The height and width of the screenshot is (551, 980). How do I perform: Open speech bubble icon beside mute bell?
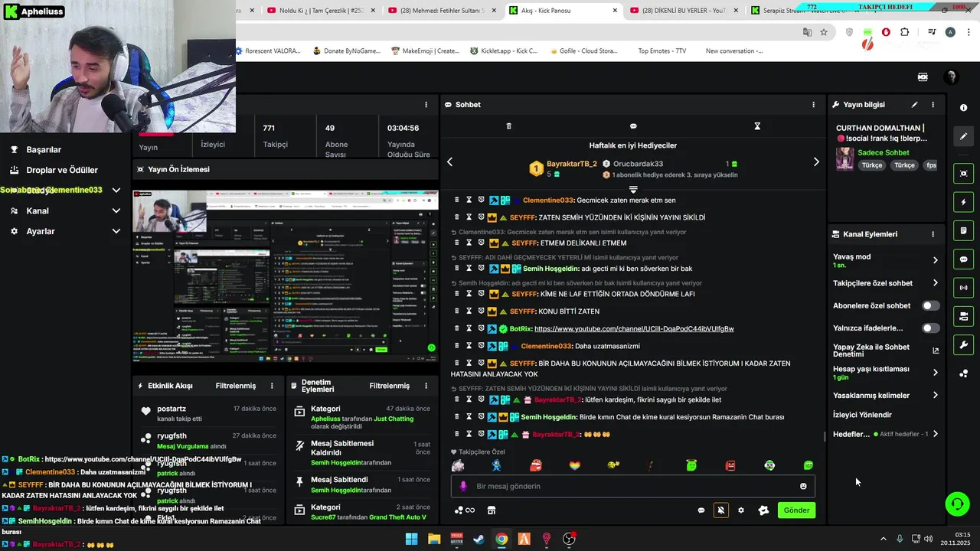[x=701, y=510]
